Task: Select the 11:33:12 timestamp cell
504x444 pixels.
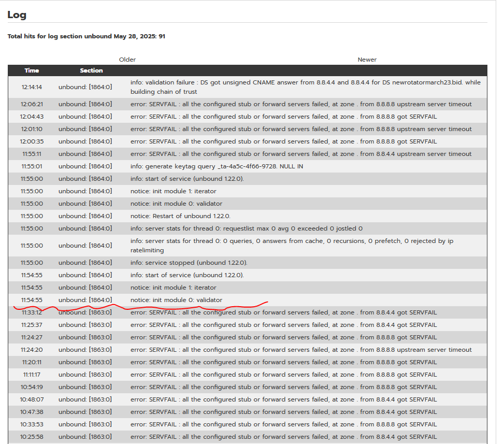Action: pyautogui.click(x=32, y=312)
